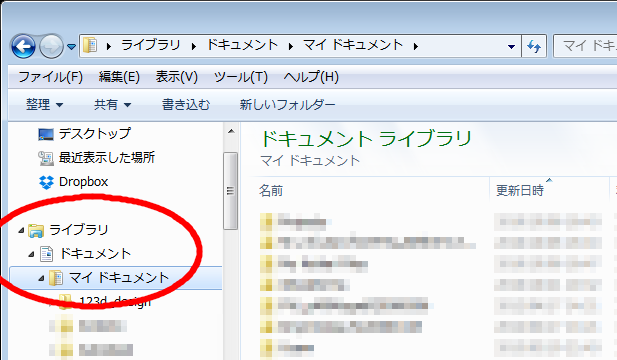The width and height of the screenshot is (617, 360).
Task: Collapse the ライブラリ tree node
Action: [21, 231]
